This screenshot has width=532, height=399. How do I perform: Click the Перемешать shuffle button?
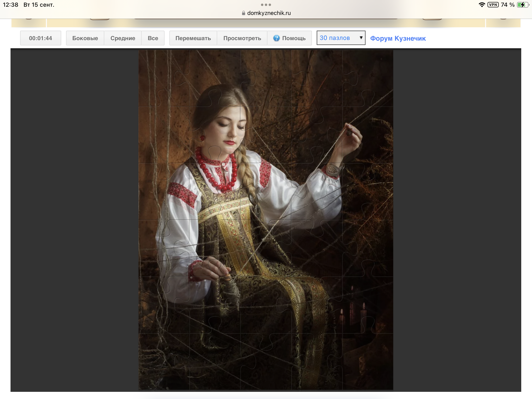[x=193, y=38]
